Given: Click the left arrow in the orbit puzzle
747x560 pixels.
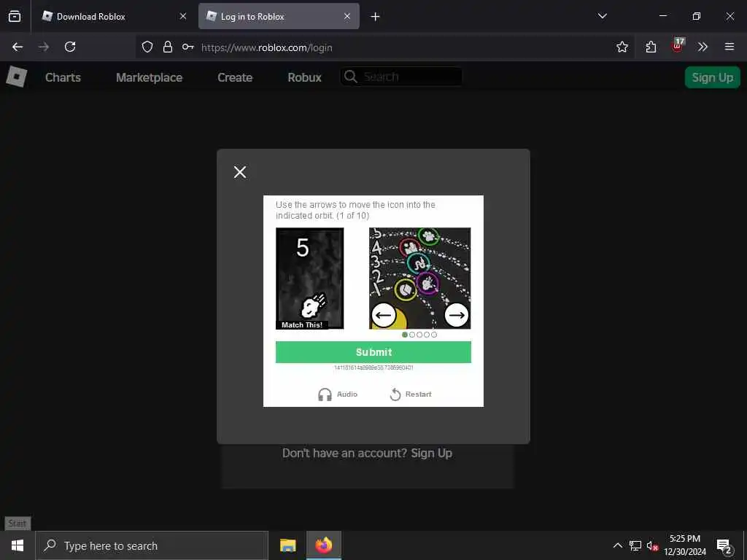Looking at the screenshot, I should coord(384,315).
